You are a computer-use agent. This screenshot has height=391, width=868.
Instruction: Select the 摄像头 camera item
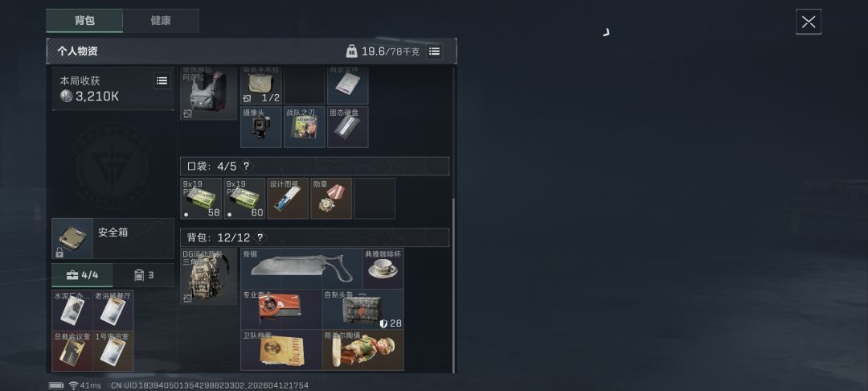tap(260, 127)
